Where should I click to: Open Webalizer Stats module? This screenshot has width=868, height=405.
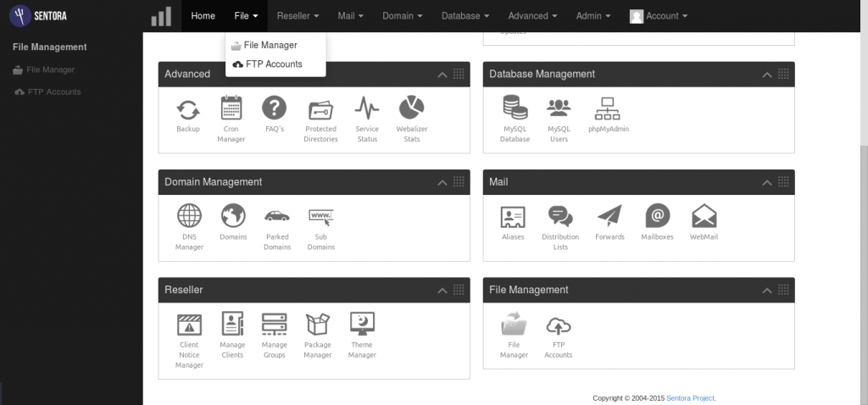[x=412, y=108]
